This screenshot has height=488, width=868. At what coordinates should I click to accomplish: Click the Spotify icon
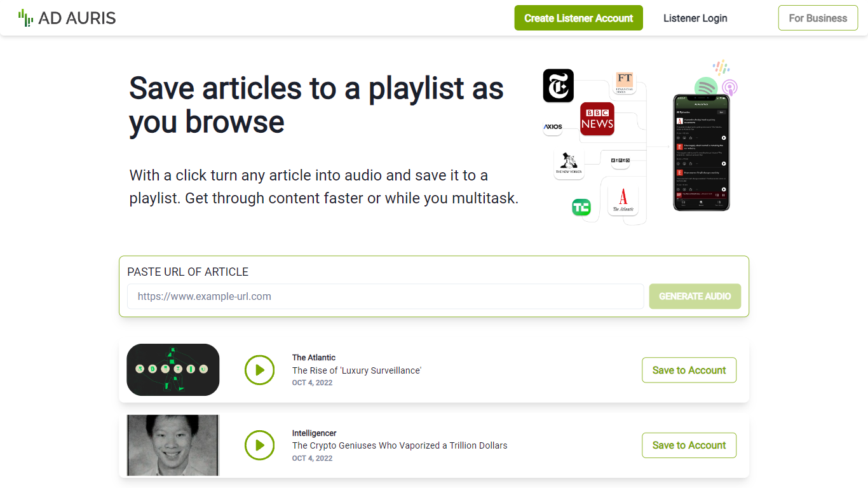tap(705, 86)
